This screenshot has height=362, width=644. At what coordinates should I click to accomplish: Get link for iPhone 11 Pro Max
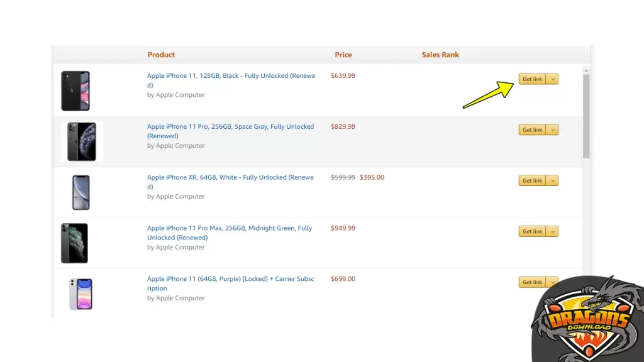coord(532,232)
